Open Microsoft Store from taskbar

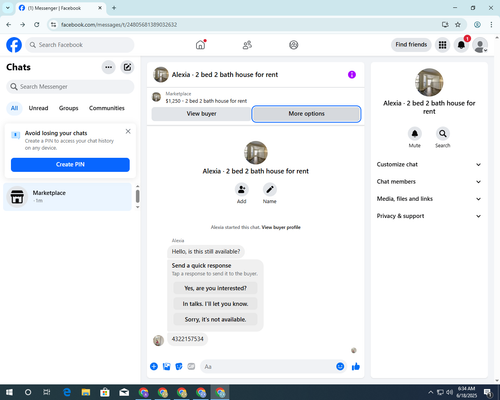[105, 392]
